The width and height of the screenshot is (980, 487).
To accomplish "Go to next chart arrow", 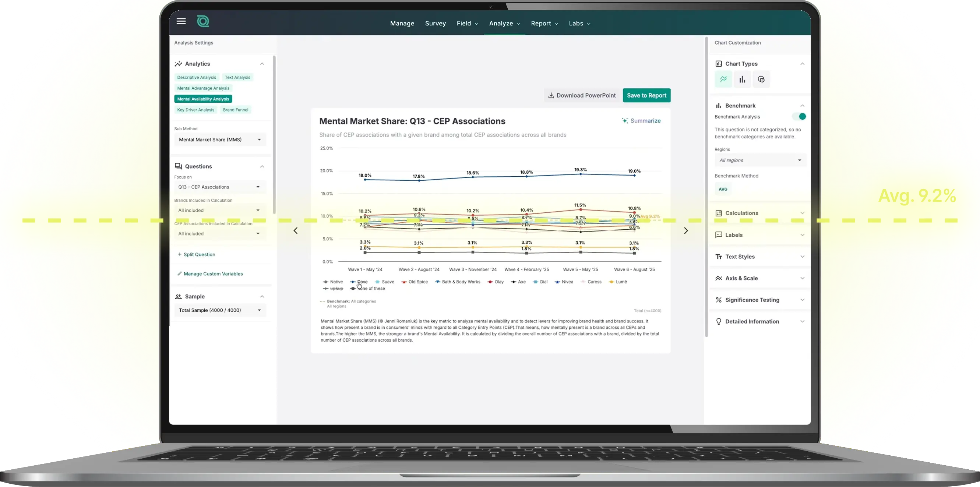I will [686, 230].
